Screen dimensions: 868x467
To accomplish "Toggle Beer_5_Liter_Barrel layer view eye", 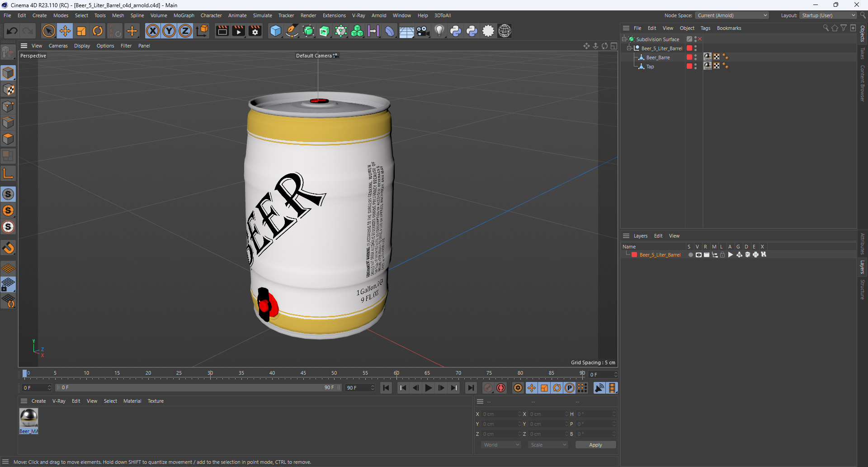I will [x=698, y=255].
